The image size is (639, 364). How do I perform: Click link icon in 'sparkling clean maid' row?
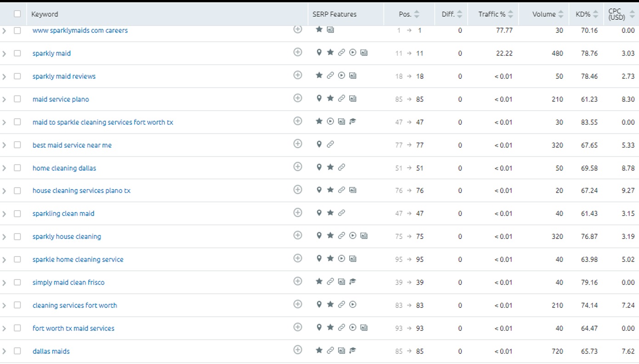tap(341, 213)
